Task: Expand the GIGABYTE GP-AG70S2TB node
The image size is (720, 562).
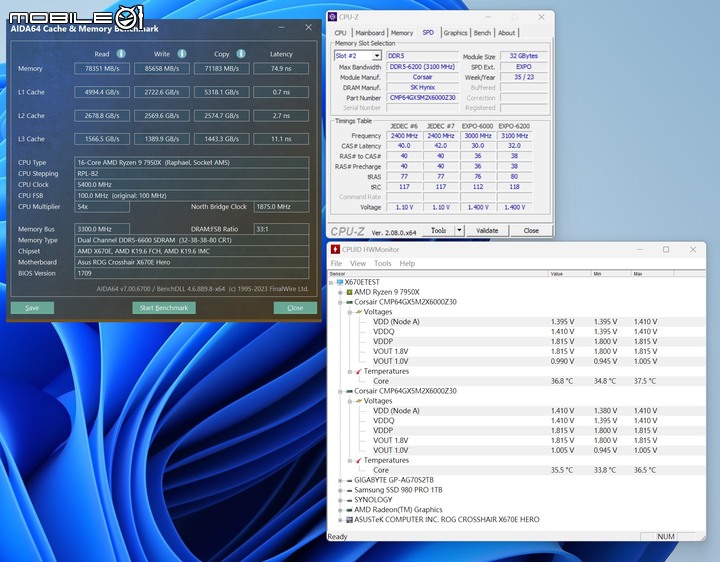Action: click(x=340, y=481)
